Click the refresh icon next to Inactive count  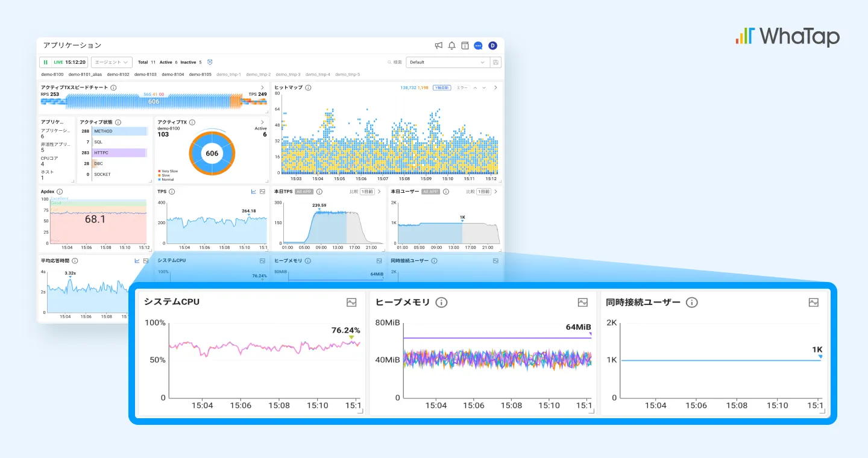(210, 61)
